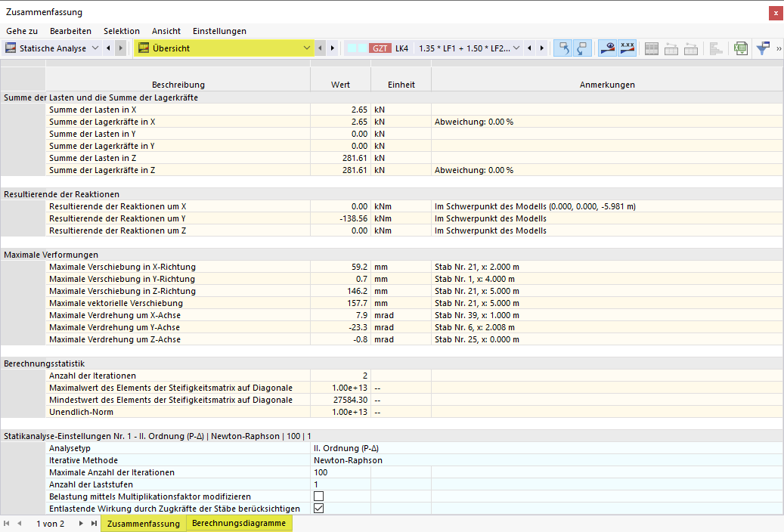Screen dimensions: 784x532
Task: Select next load combination arrow
Action: pos(541,48)
